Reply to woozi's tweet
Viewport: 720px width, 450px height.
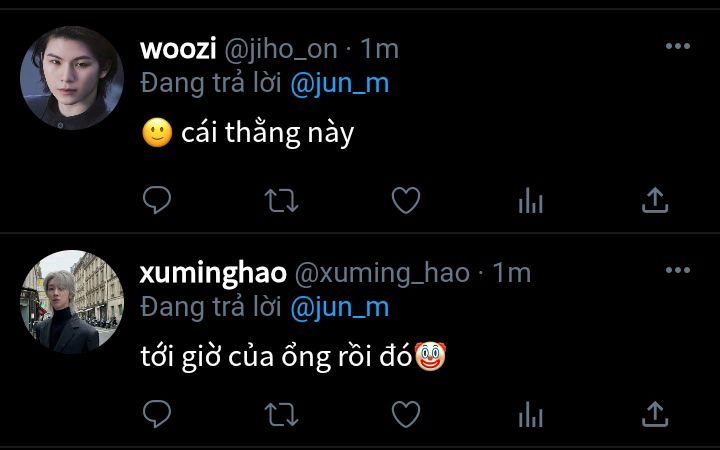[157, 200]
